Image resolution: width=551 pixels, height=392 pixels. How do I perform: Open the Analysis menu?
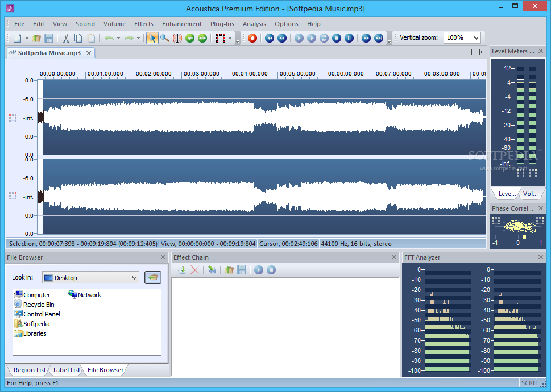[254, 24]
